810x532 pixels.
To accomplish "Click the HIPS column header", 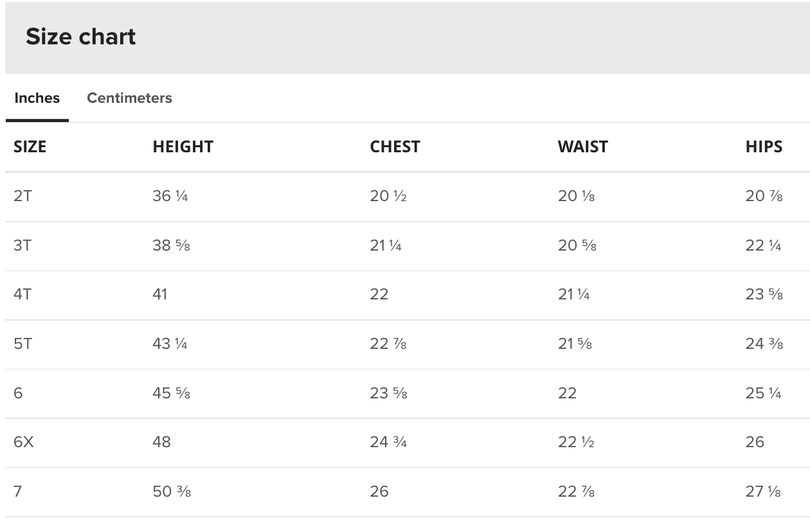I will coord(764,146).
